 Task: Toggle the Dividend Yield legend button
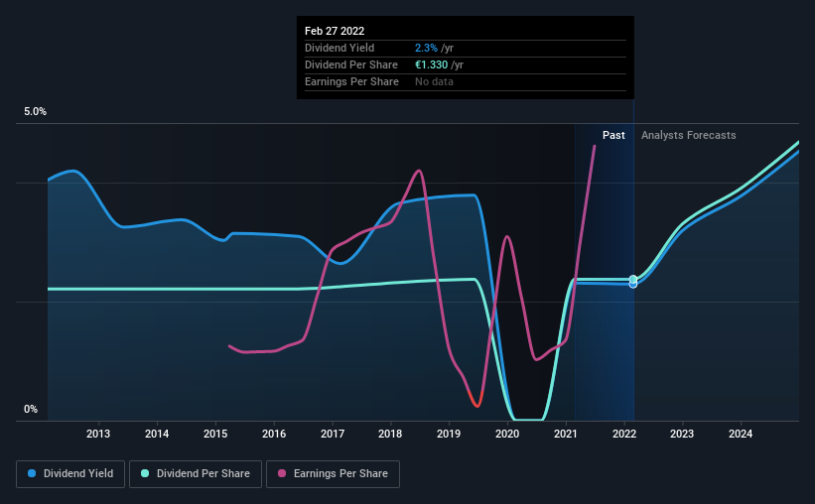tap(70, 474)
